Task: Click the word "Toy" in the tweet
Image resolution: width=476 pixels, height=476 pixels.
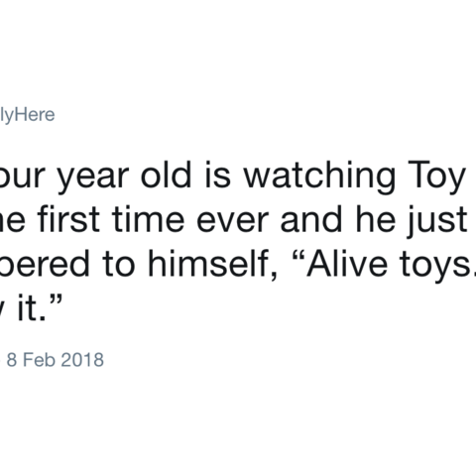Action: (x=436, y=178)
